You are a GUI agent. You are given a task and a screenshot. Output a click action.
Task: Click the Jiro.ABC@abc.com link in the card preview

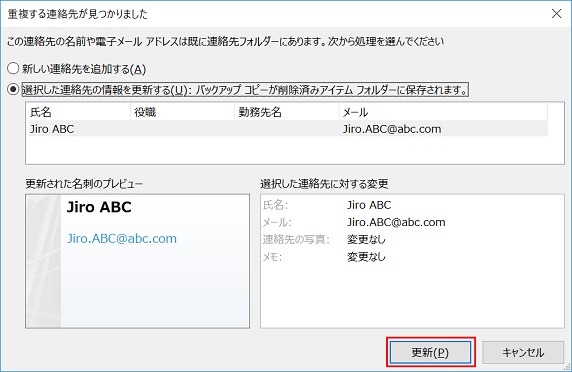click(x=122, y=238)
